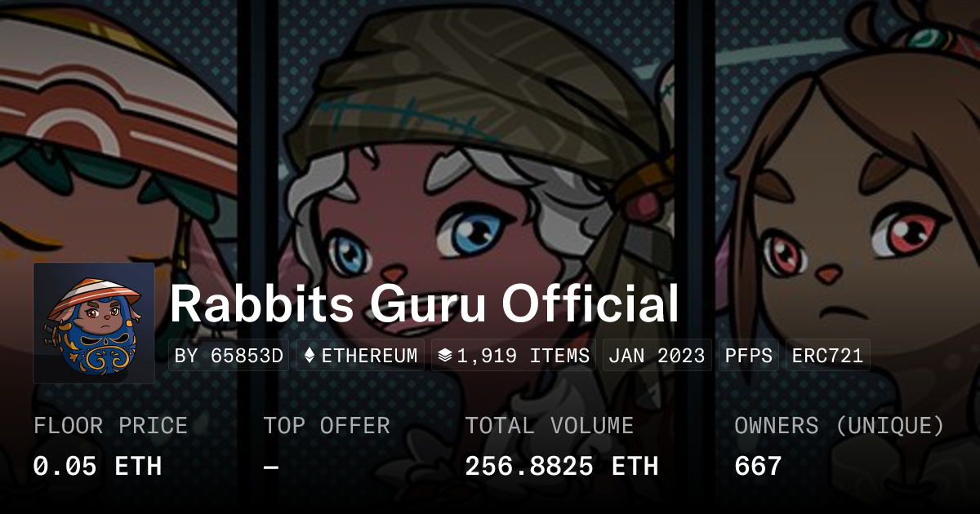Click the TOP OFFER label
The width and height of the screenshot is (980, 514).
(327, 426)
